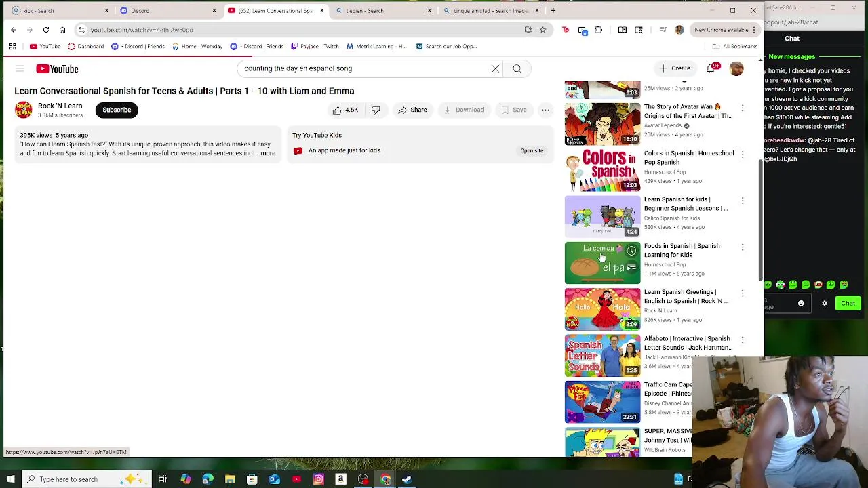Image resolution: width=868 pixels, height=488 pixels.
Task: Open the Home - Workday bookmark
Action: (x=197, y=46)
